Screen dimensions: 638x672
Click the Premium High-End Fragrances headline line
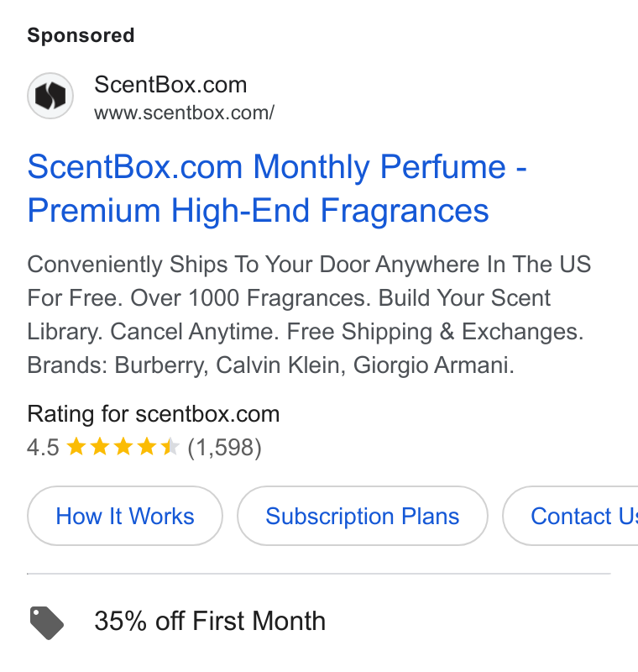click(x=259, y=211)
